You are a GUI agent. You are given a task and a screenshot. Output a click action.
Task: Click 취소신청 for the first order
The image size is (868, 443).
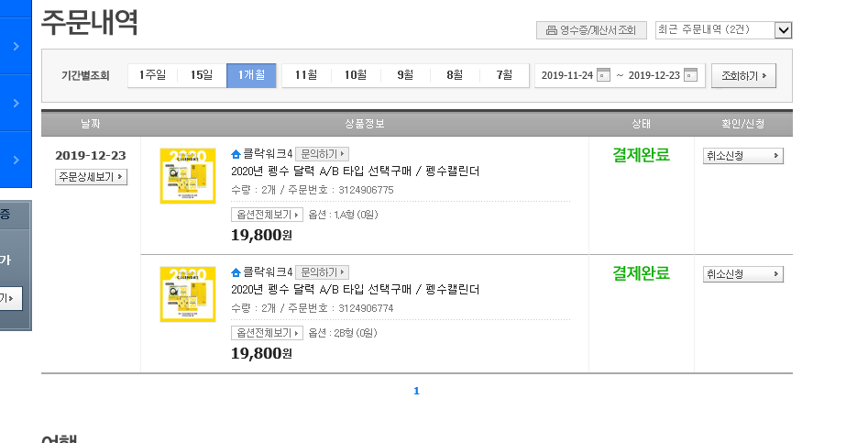pos(743,156)
